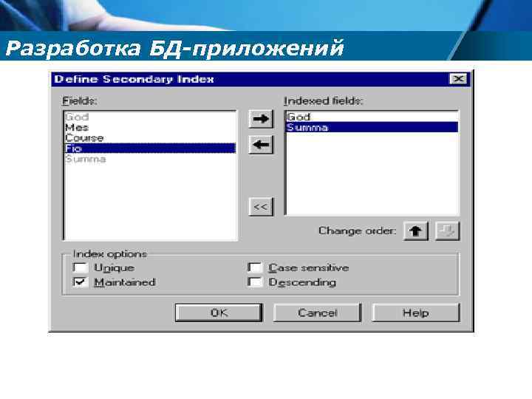Screen dimensions: 532x399
Task: Uncheck the Maintained option
Action: 81,282
